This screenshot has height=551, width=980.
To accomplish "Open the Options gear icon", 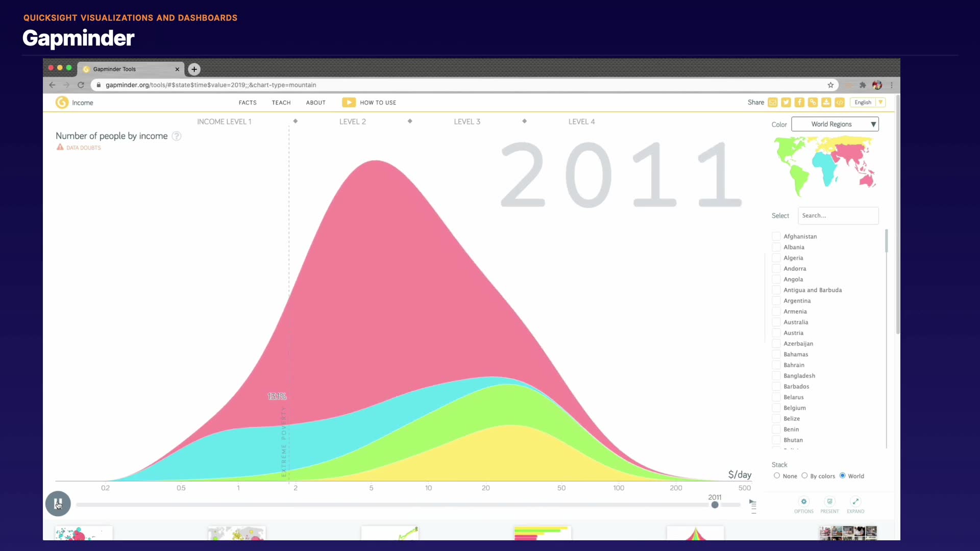I will 804,502.
